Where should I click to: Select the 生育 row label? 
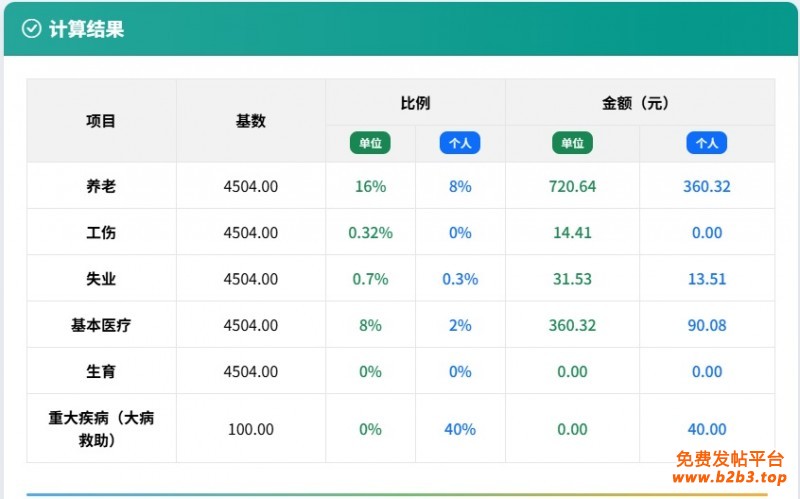(x=101, y=371)
